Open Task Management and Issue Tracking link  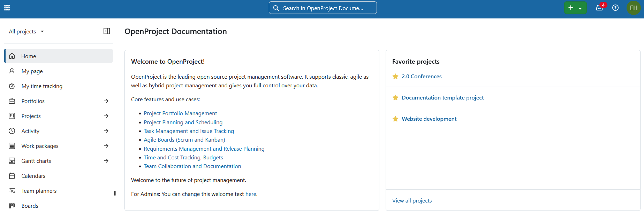coord(189,131)
